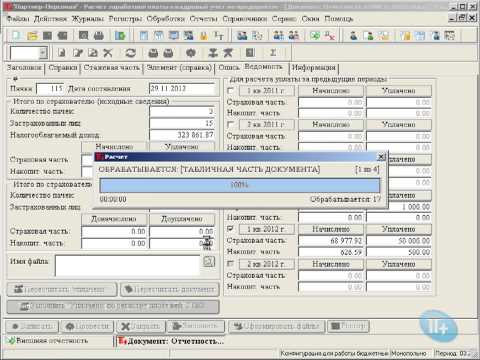
Task: Open the Справочники menu
Action: [x=245, y=19]
